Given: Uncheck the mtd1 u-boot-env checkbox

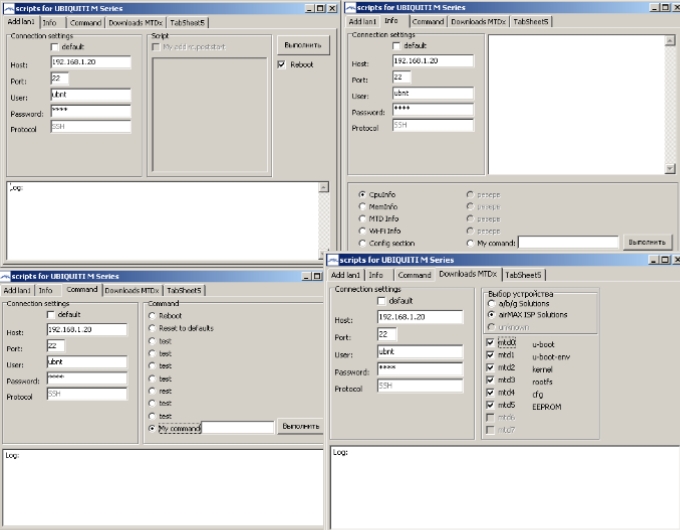Looking at the screenshot, I should tap(490, 355).
